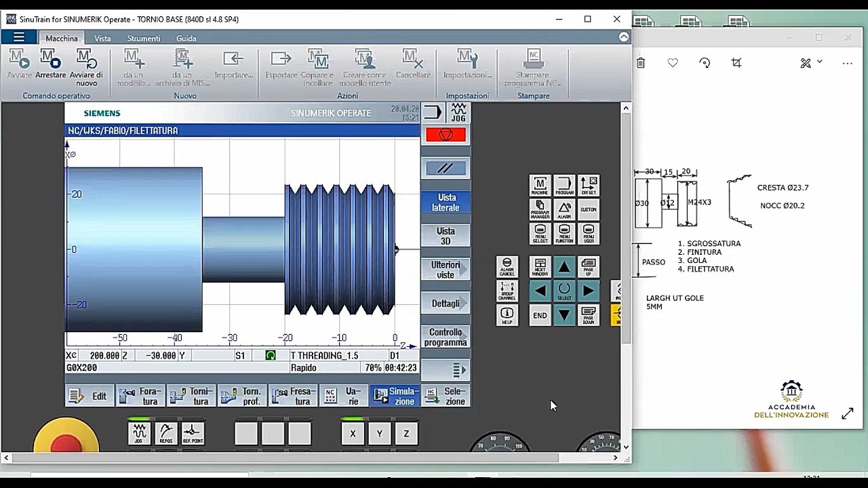The image size is (868, 488).
Task: Click the horizontal scrollbar at window bottom
Action: pyautogui.click(x=285, y=458)
